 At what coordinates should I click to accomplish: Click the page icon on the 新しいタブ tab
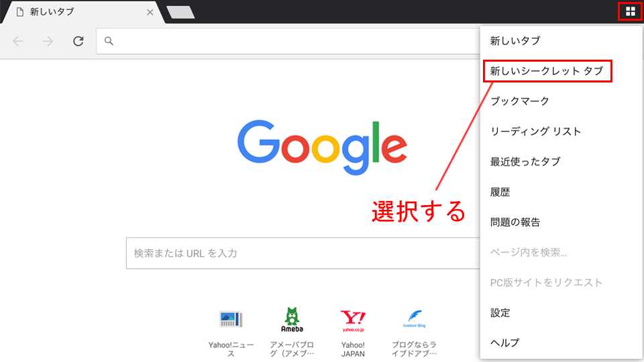19,12
